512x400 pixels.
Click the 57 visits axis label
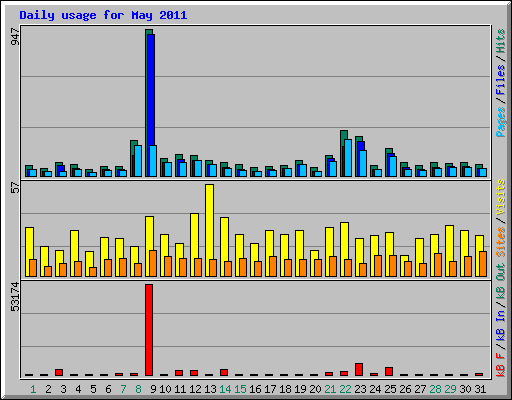pyautogui.click(x=15, y=188)
